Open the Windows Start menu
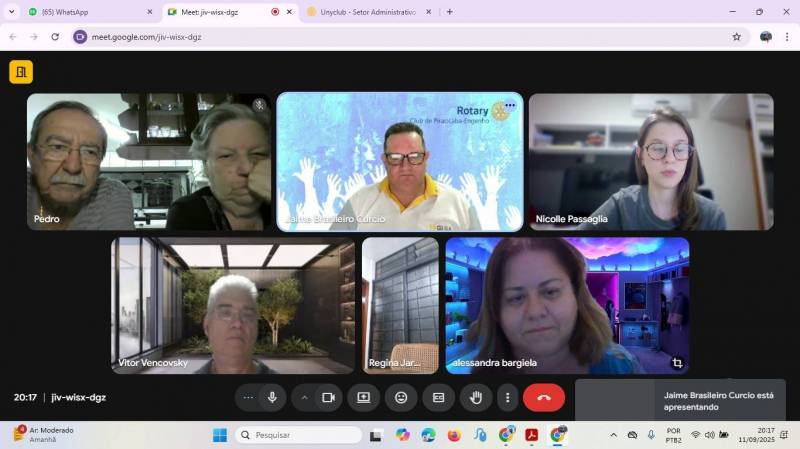800x449 pixels. 219,435
